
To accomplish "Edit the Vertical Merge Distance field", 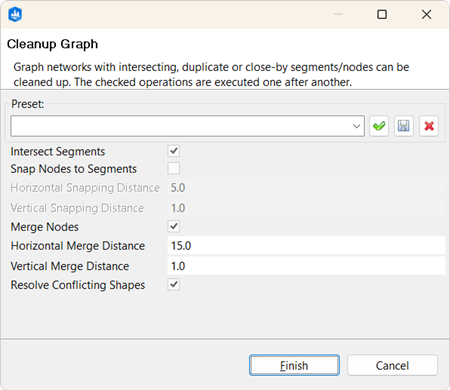I will click(306, 266).
